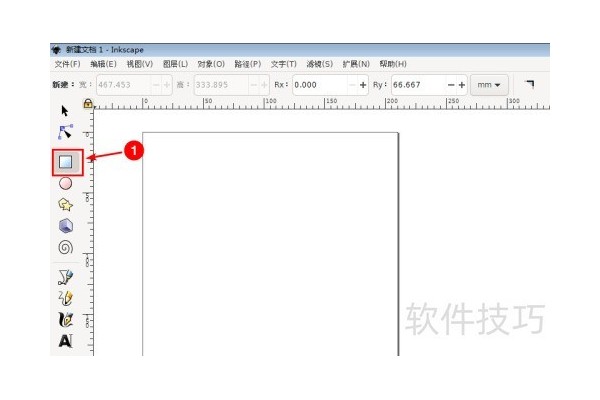
Task: Decrease Ry with the minus button
Action: (451, 85)
